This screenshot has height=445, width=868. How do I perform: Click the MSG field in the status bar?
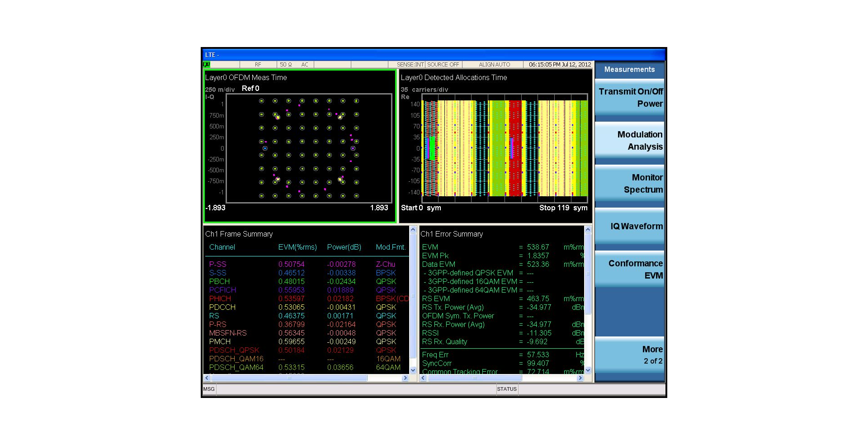209,389
